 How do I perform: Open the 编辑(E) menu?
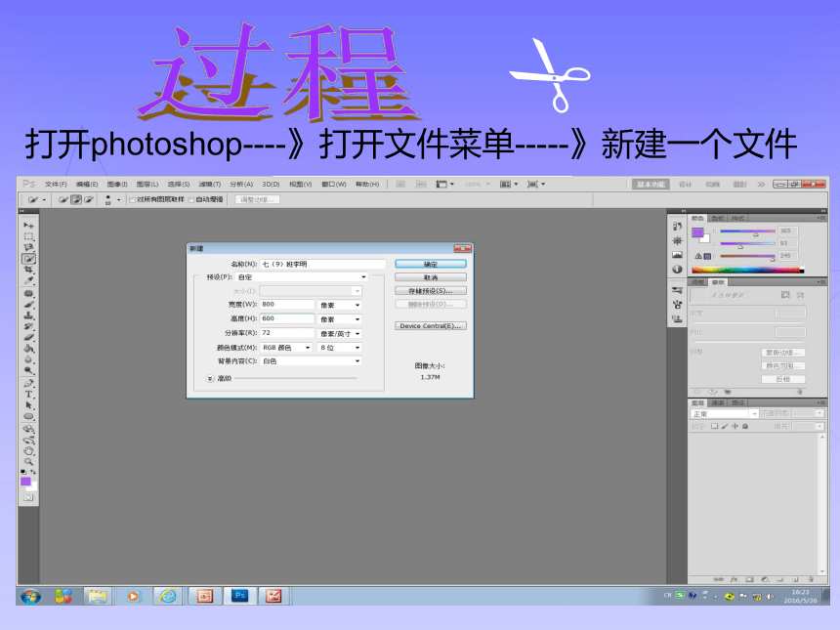click(x=87, y=185)
